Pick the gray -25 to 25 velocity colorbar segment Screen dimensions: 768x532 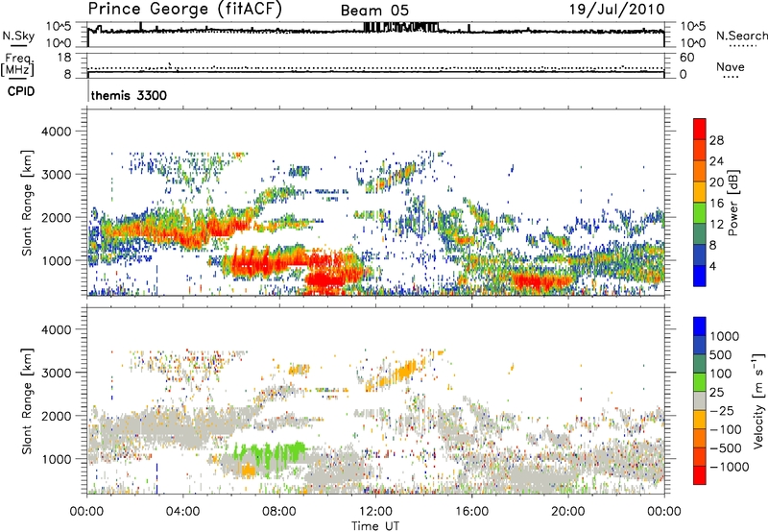[700, 401]
